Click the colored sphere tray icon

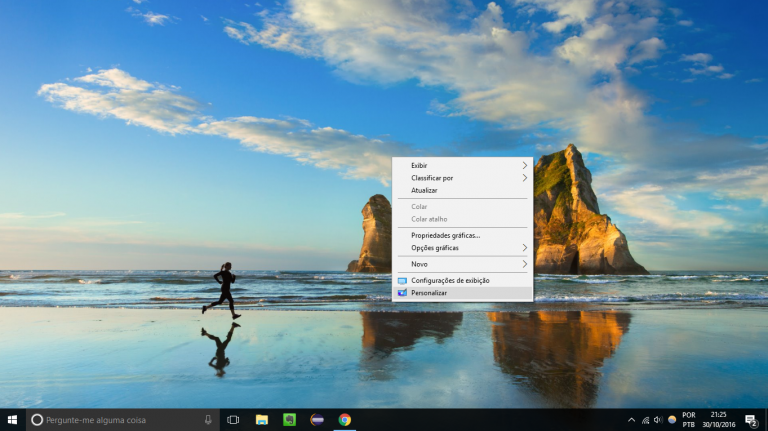(x=672, y=420)
